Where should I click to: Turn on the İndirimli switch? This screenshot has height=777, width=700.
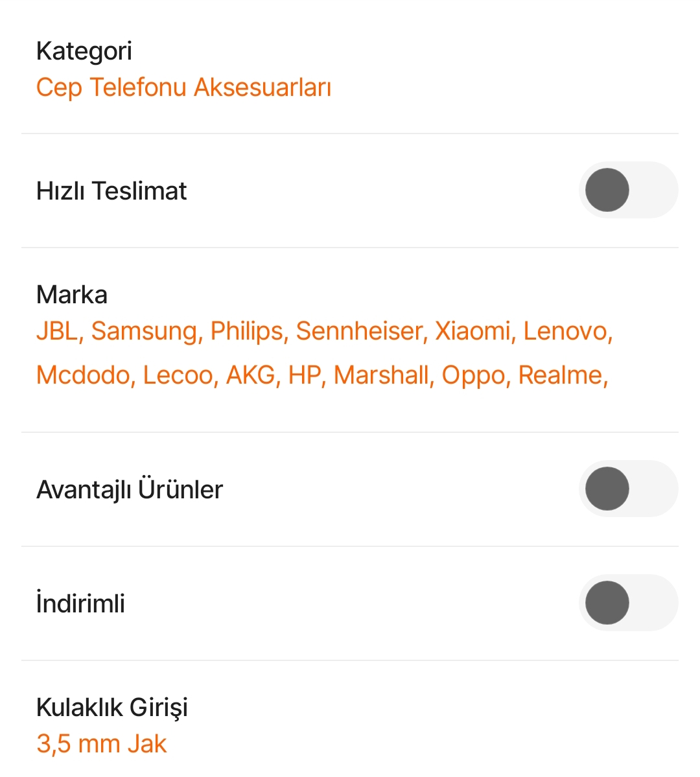(x=627, y=603)
